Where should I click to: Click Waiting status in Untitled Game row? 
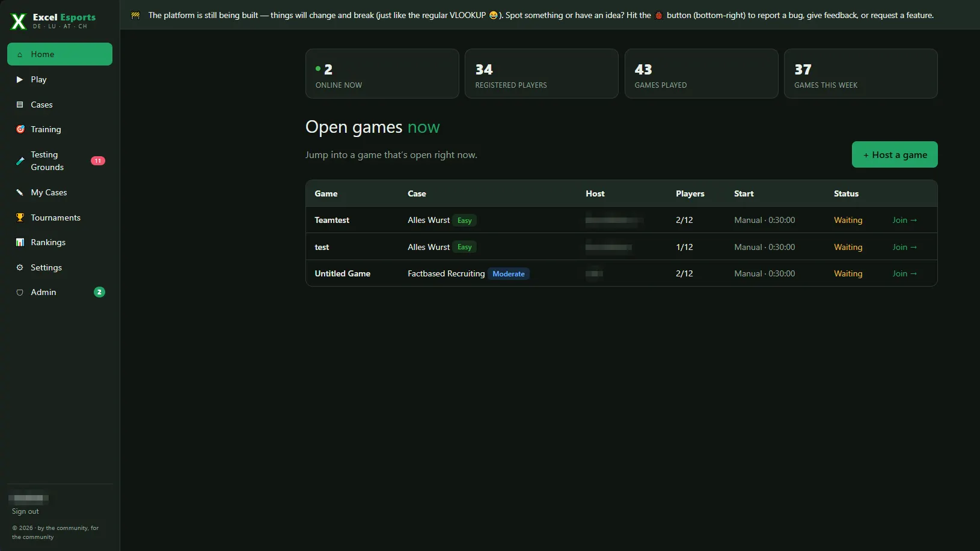848,273
